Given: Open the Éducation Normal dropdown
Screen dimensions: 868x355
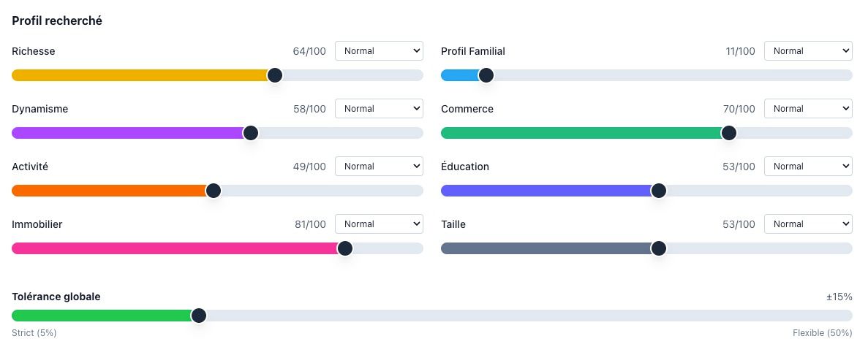Looking at the screenshot, I should (808, 167).
